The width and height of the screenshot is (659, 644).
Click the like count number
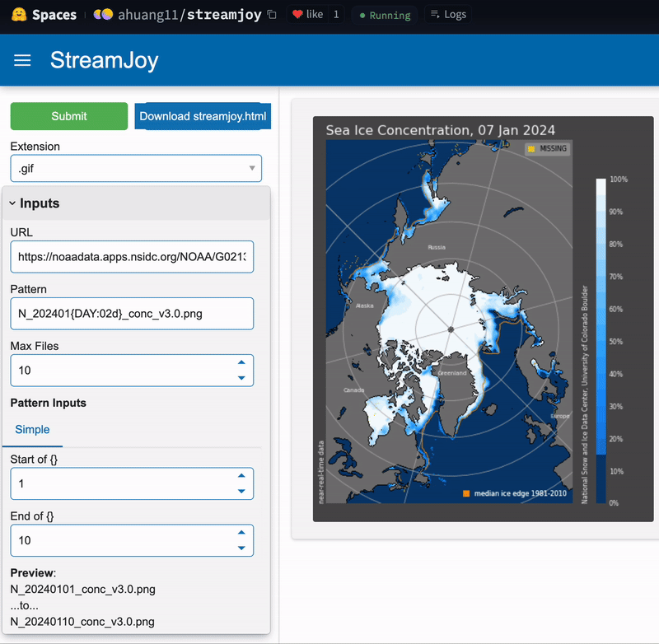(336, 15)
